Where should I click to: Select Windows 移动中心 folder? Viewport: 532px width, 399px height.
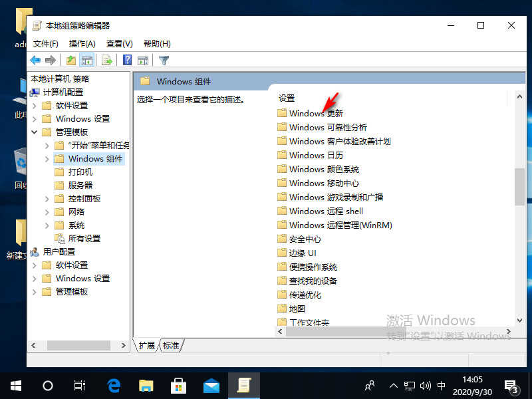(x=318, y=184)
